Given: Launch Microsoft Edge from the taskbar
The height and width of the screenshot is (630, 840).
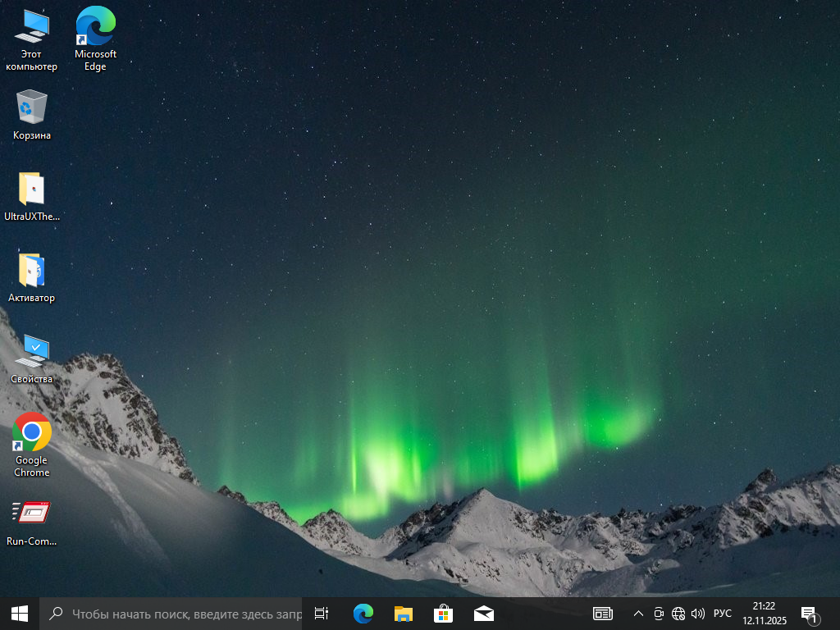Looking at the screenshot, I should [363, 613].
